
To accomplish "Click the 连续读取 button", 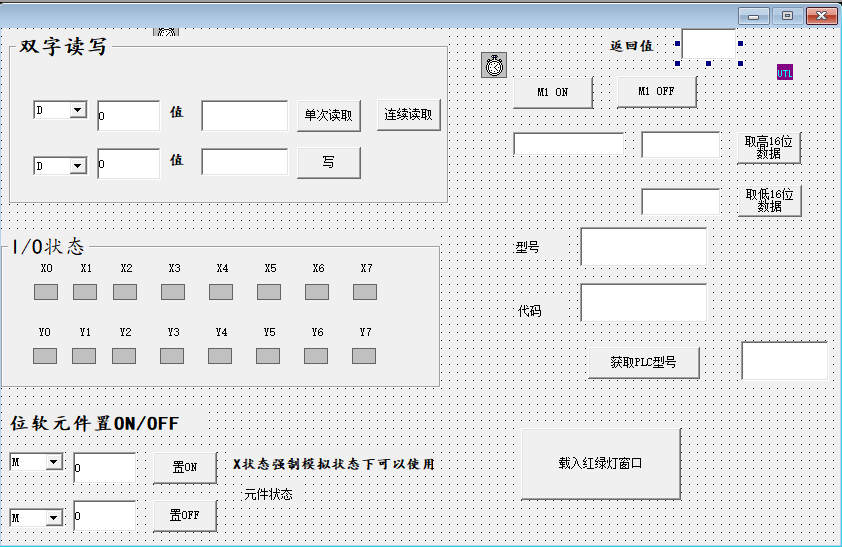I will [x=409, y=115].
